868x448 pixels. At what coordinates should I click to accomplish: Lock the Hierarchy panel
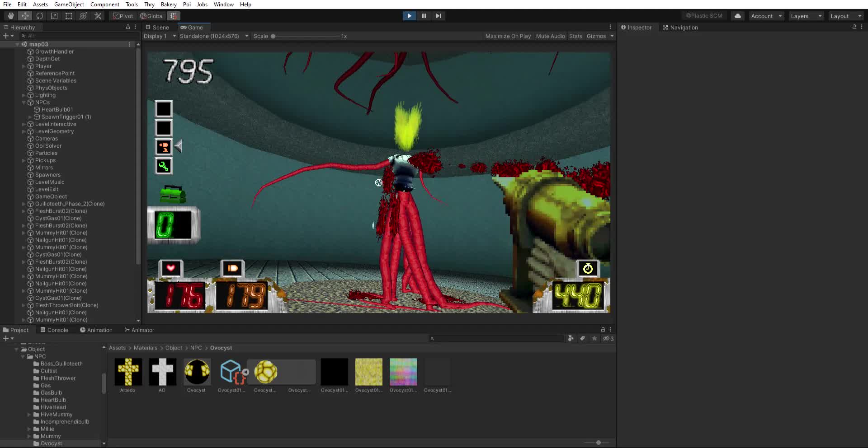tap(128, 27)
